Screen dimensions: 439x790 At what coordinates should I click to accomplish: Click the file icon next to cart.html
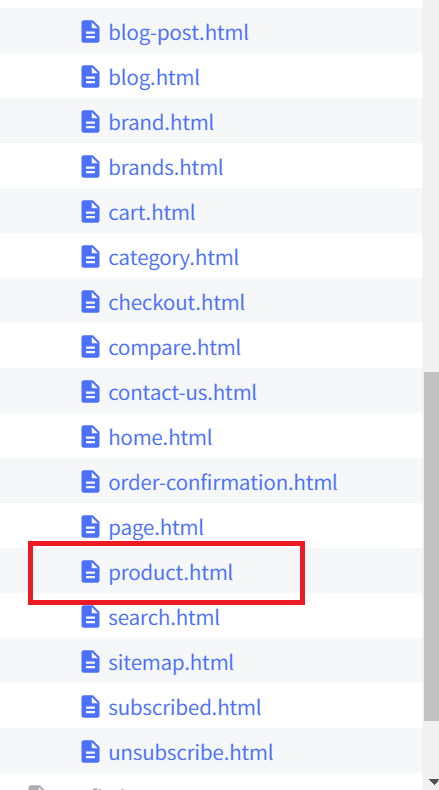point(90,212)
